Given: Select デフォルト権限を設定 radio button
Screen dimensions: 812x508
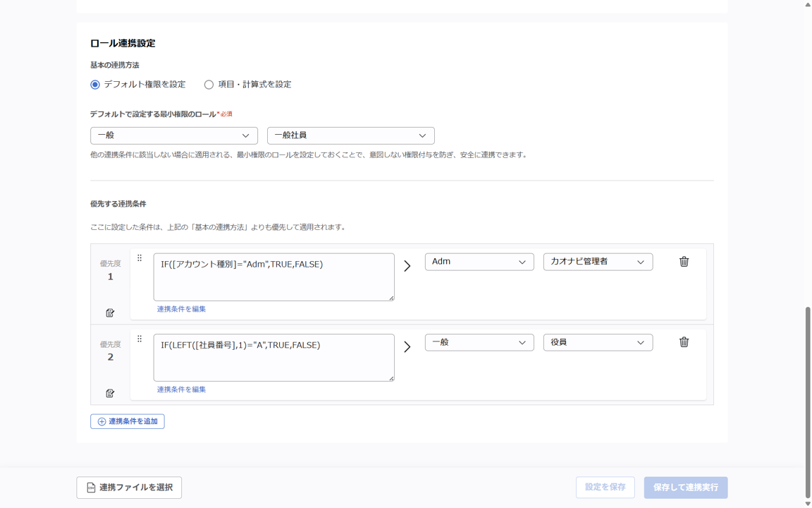Looking at the screenshot, I should [94, 85].
